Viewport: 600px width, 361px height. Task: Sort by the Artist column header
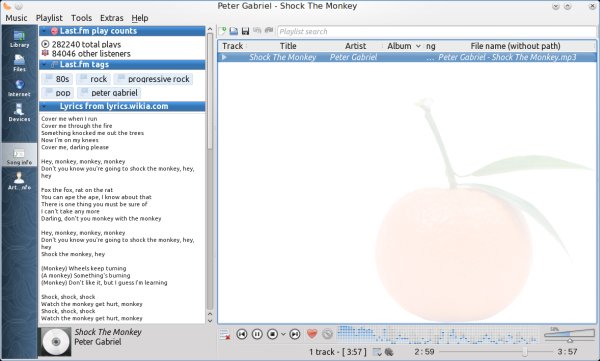[355, 46]
